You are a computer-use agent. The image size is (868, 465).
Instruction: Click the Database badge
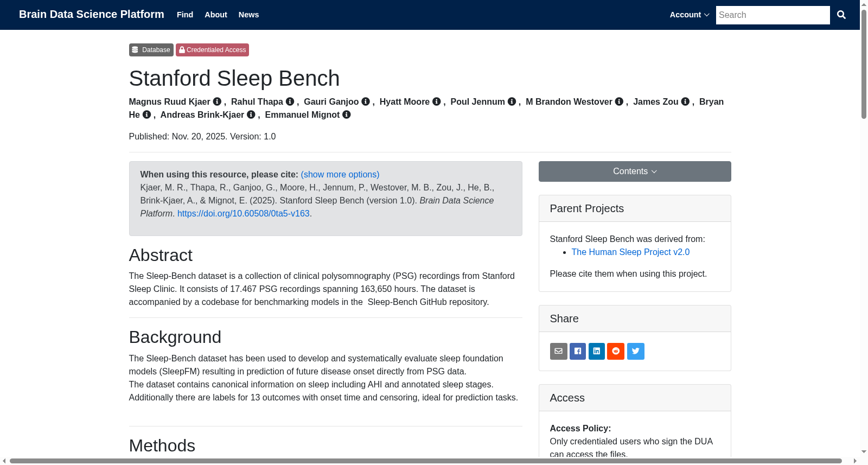pos(151,50)
